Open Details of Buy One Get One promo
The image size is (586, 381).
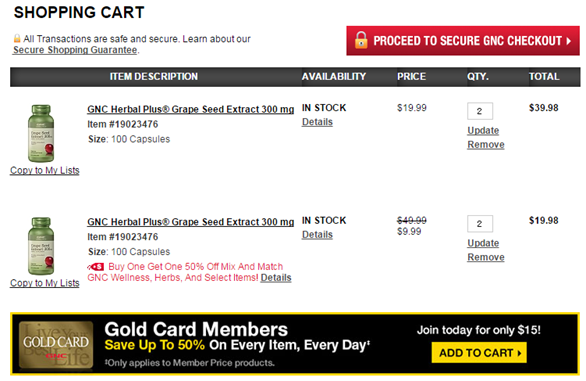[276, 278]
